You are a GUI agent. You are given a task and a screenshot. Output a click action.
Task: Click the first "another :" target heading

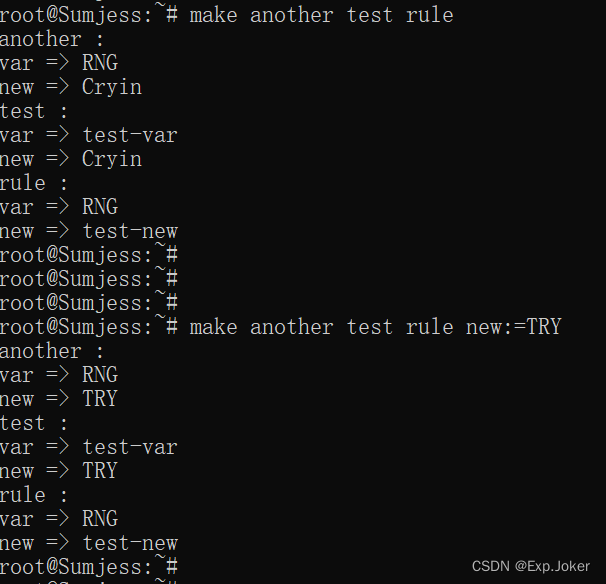[51, 39]
